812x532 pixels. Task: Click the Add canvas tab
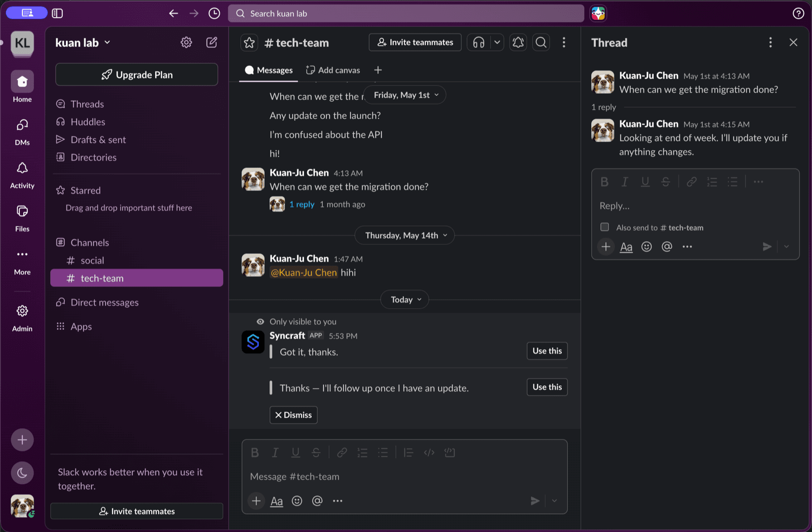click(x=333, y=70)
